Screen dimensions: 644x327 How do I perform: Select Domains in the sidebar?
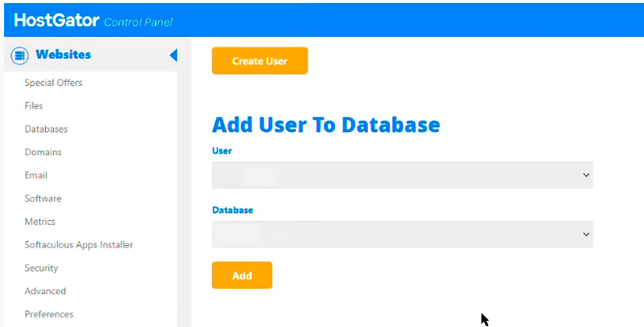click(43, 152)
